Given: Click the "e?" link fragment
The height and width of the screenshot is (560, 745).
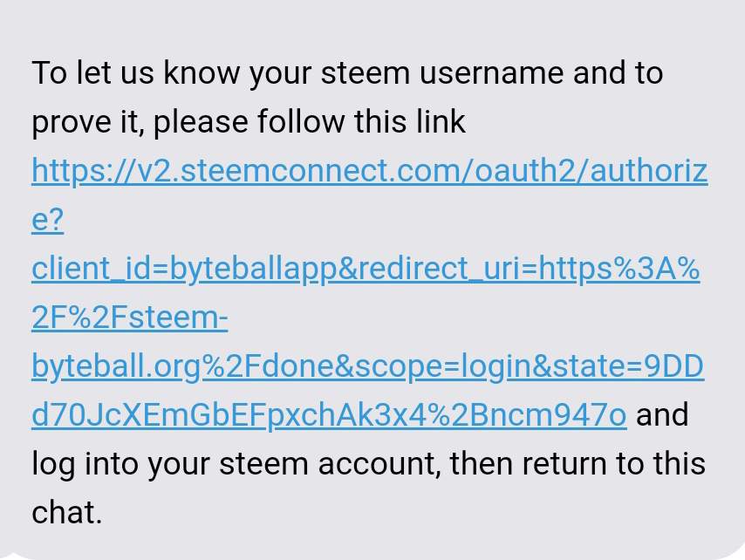Looking at the screenshot, I should [x=48, y=220].
